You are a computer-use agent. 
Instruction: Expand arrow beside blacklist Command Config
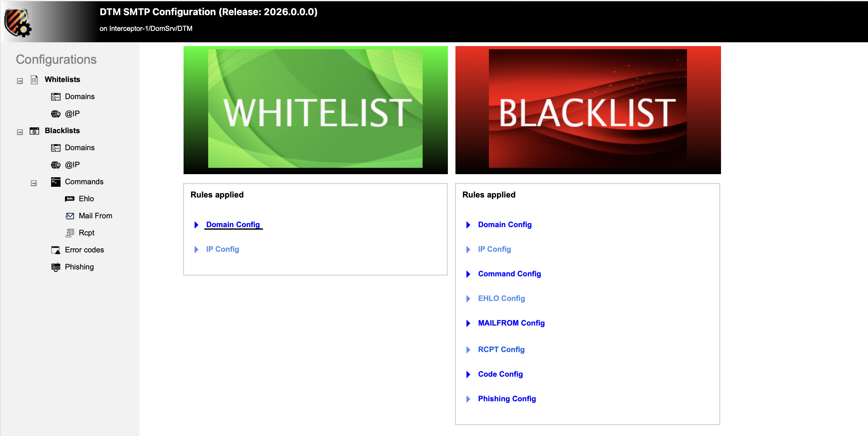click(468, 274)
